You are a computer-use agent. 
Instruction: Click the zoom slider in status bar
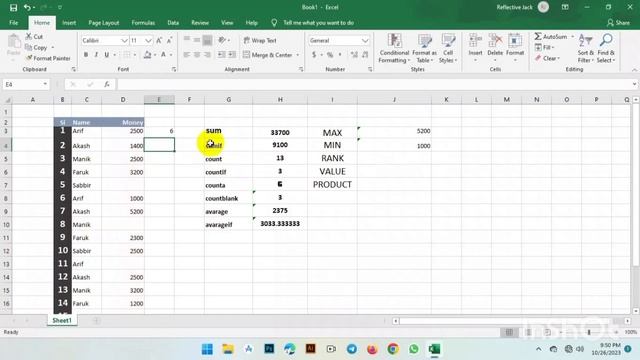tap(589, 332)
